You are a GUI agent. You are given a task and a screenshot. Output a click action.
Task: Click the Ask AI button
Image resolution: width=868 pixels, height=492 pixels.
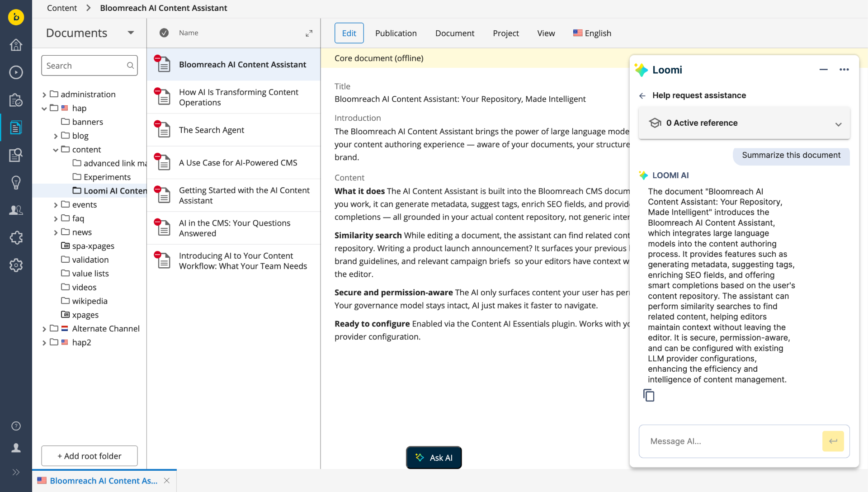pos(434,458)
